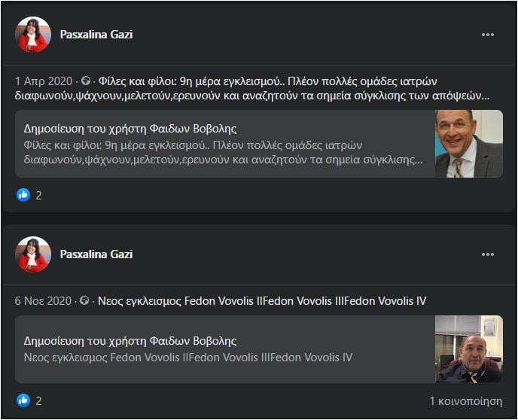View reactions count on the first post
This screenshot has height=420, width=518.
38,196
